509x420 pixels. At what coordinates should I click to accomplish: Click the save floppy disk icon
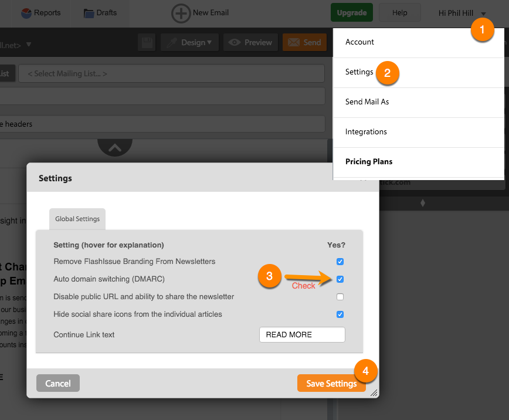tap(147, 42)
